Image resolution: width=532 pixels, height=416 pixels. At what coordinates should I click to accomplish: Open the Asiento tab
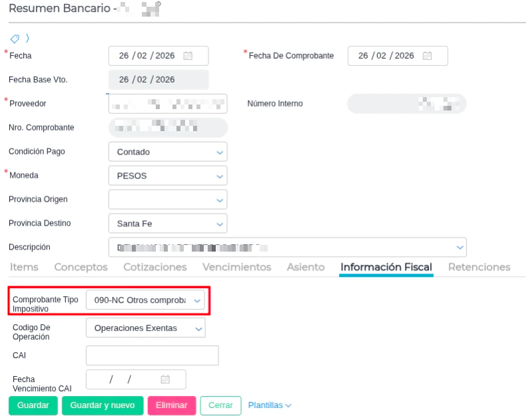[x=306, y=267]
